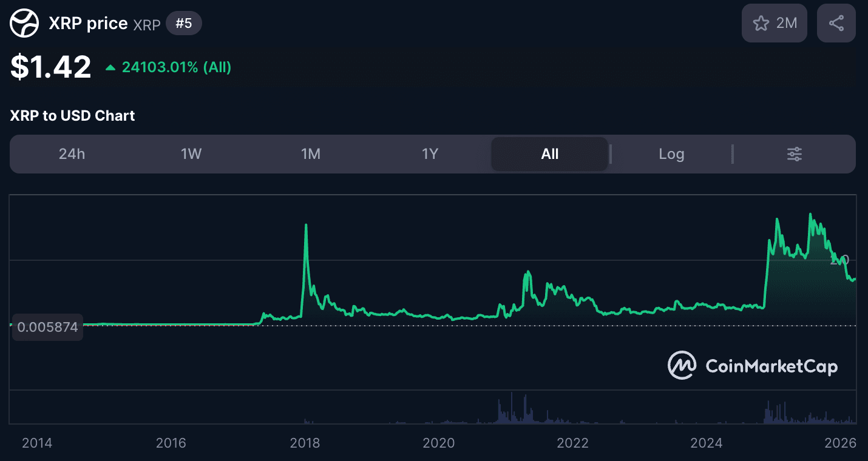868x461 pixels.
Task: Select the 24h time range tab
Action: click(72, 154)
